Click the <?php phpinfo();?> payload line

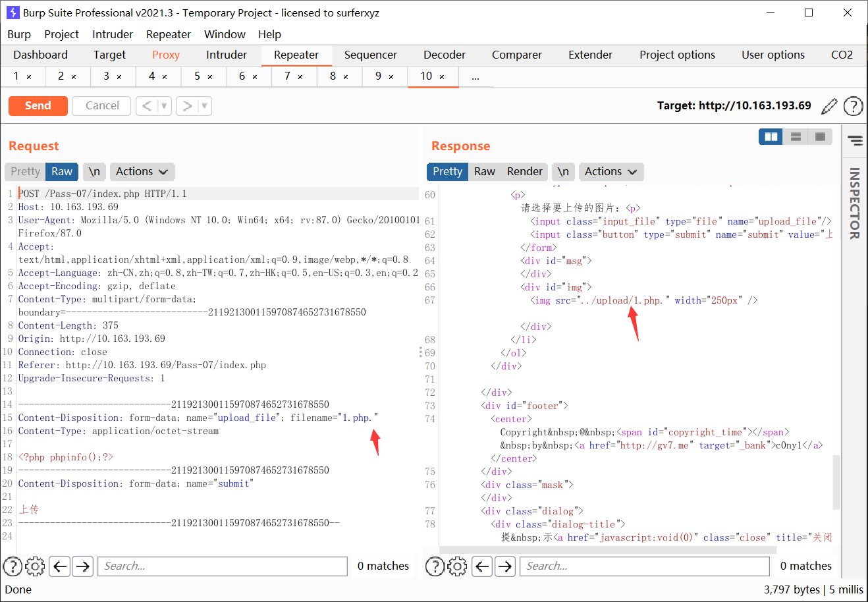coord(66,457)
